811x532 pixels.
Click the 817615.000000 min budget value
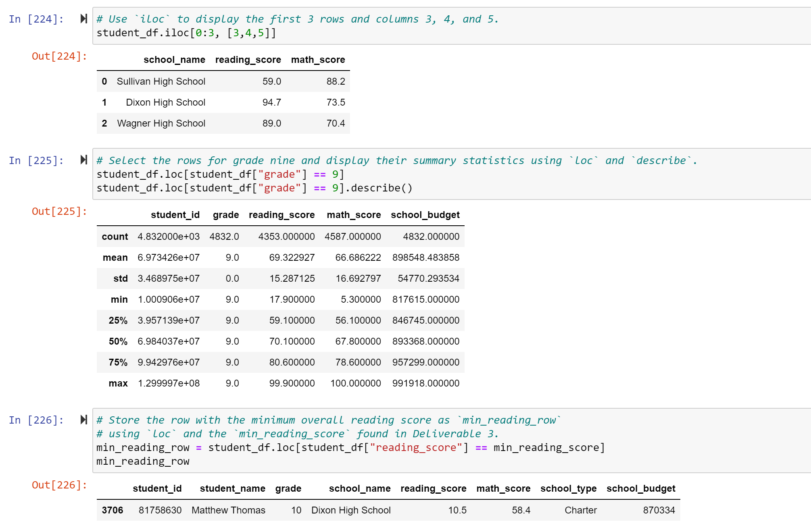pos(426,299)
